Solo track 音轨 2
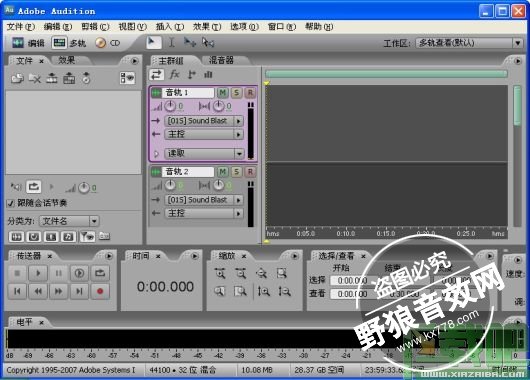 pos(236,172)
